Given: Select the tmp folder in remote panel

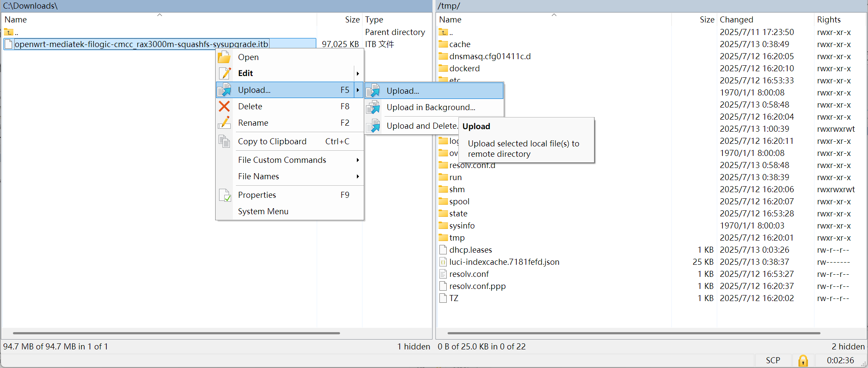Looking at the screenshot, I should [457, 238].
